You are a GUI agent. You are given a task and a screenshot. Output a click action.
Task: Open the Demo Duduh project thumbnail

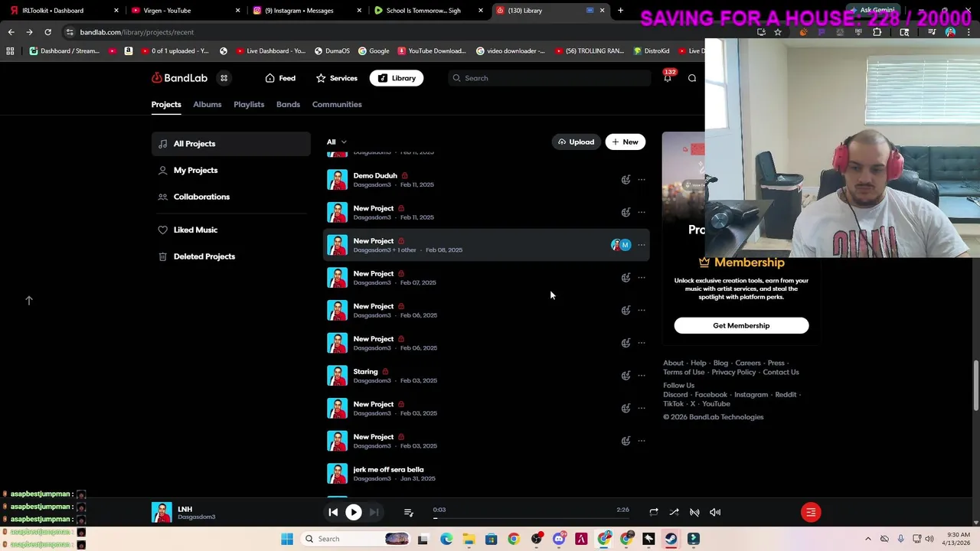coord(337,180)
